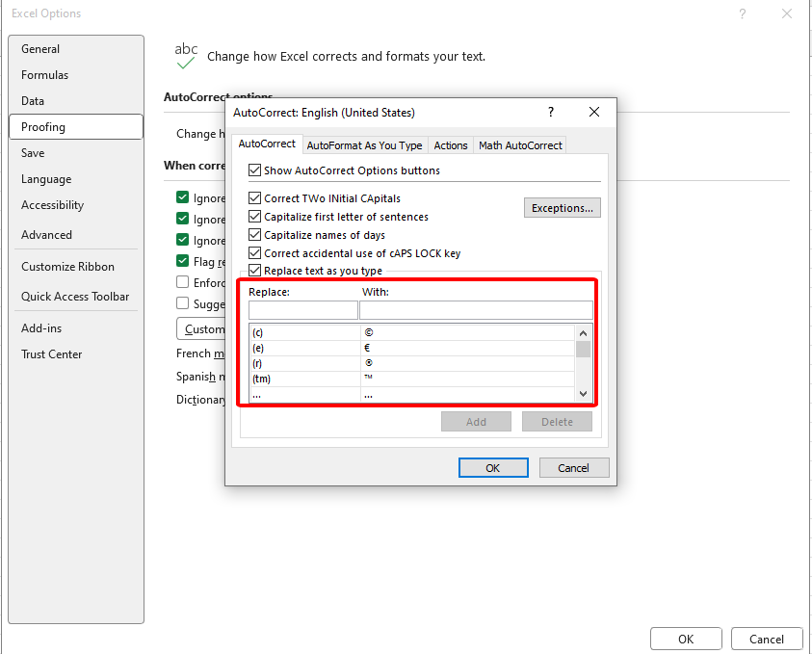Click the replacement list scroll down arrow
812x654 pixels.
[583, 394]
